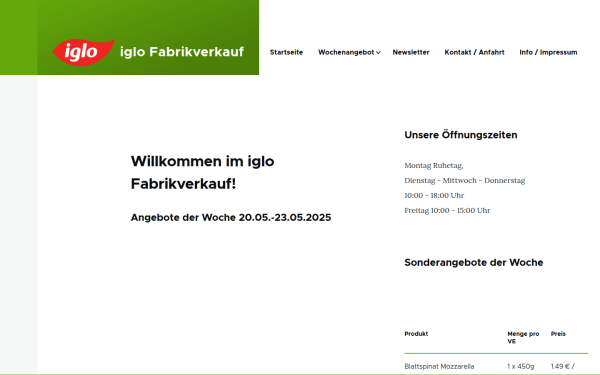Click Dienstag - Mittwoch - Donnerstag line
The height and width of the screenshot is (375, 600).
[465, 180]
